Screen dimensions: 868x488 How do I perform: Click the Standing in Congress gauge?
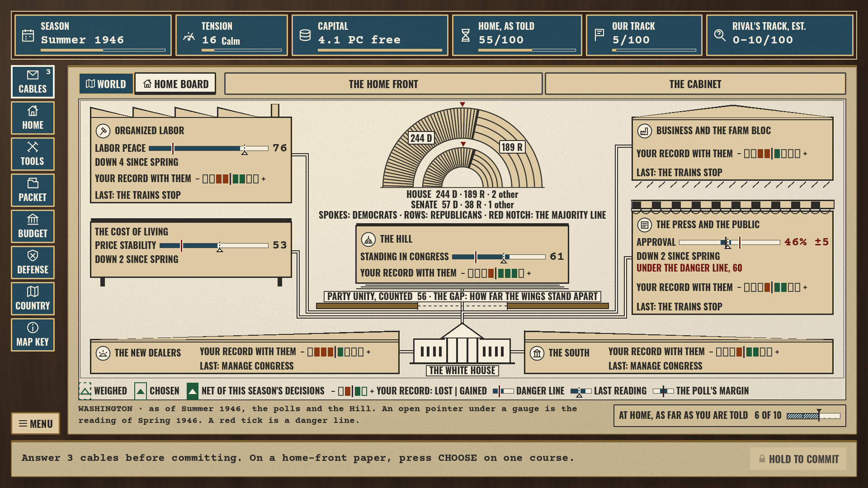pyautogui.click(x=499, y=257)
